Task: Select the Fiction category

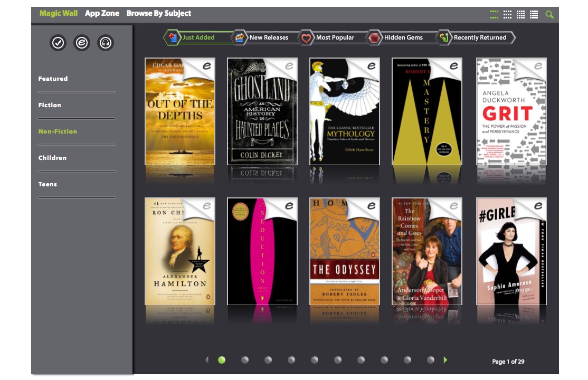Action: click(x=50, y=105)
